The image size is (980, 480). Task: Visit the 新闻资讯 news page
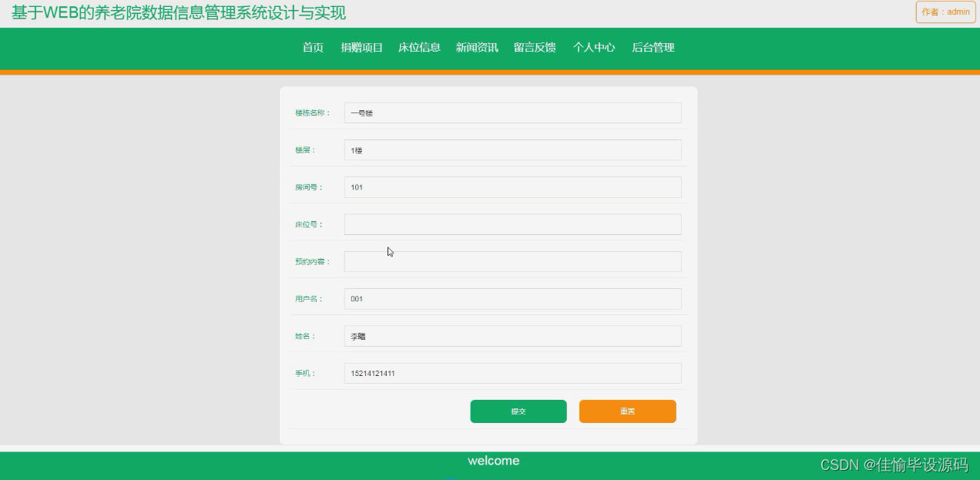(x=476, y=47)
